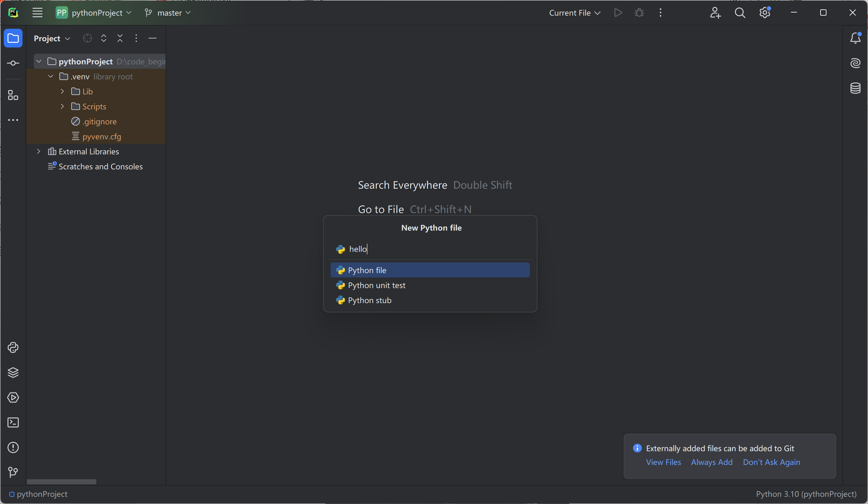Viewport: 868px width, 504px height.
Task: Click the Always Add link
Action: [712, 462]
